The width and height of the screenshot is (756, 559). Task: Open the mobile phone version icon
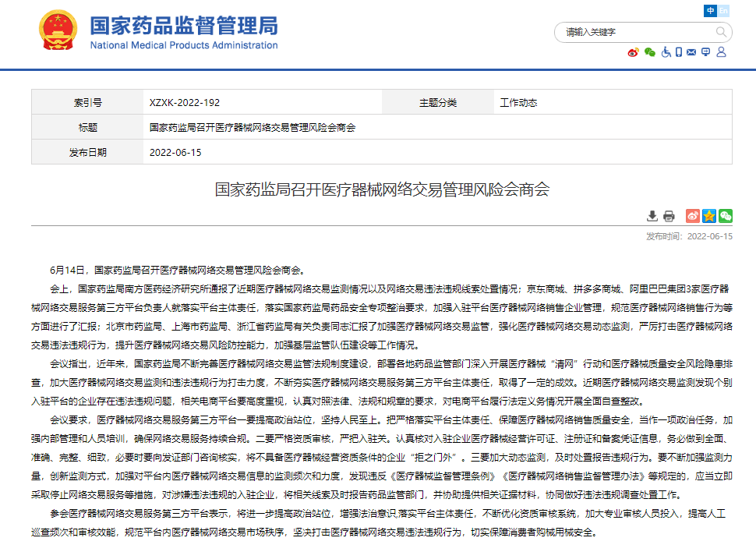point(679,52)
